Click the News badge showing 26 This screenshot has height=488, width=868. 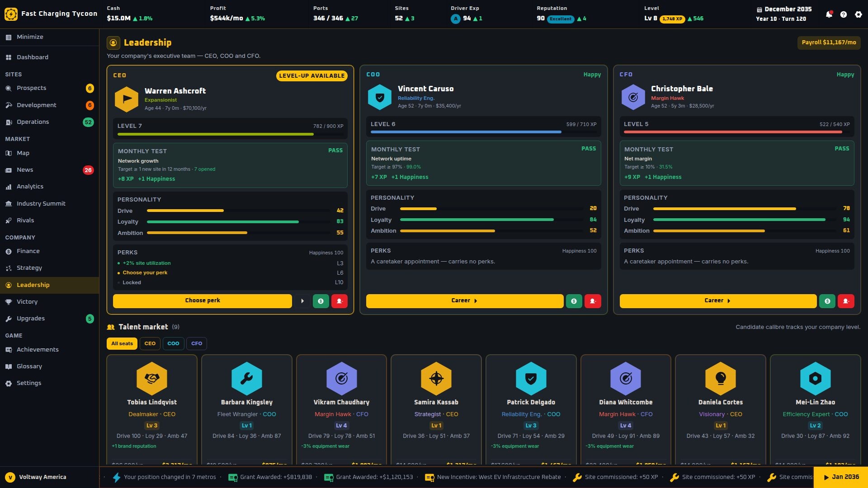click(x=88, y=170)
